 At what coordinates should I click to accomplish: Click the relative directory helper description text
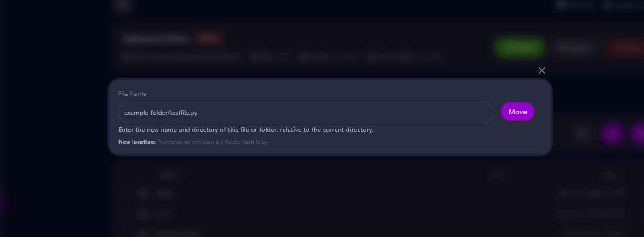[246, 130]
